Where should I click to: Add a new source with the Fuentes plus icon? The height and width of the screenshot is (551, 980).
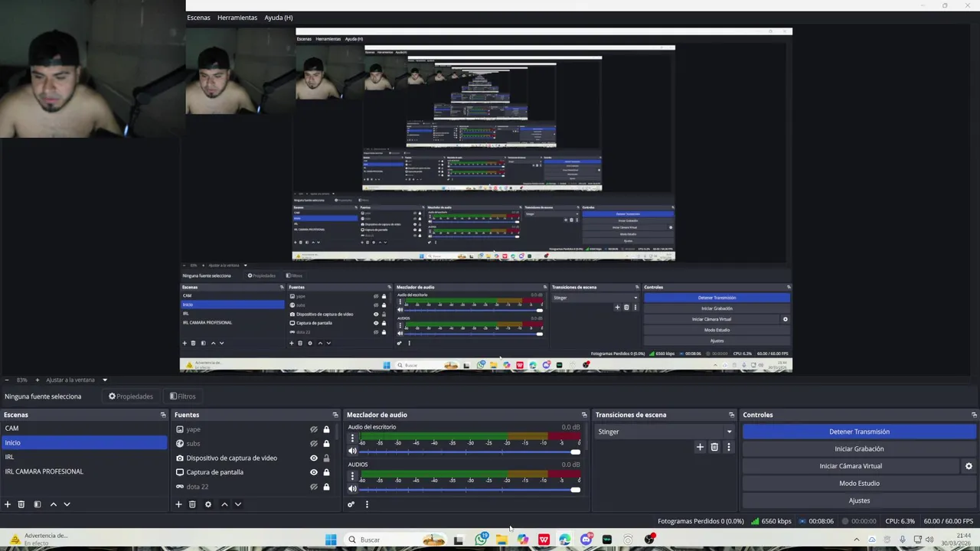178,504
